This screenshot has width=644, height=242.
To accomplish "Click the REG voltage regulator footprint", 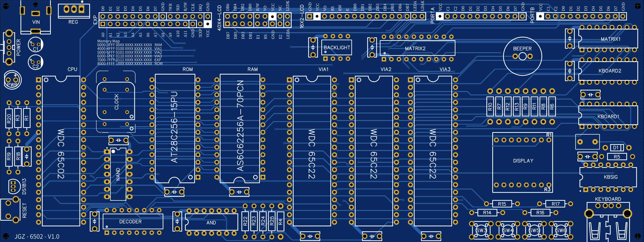I will [74, 10].
